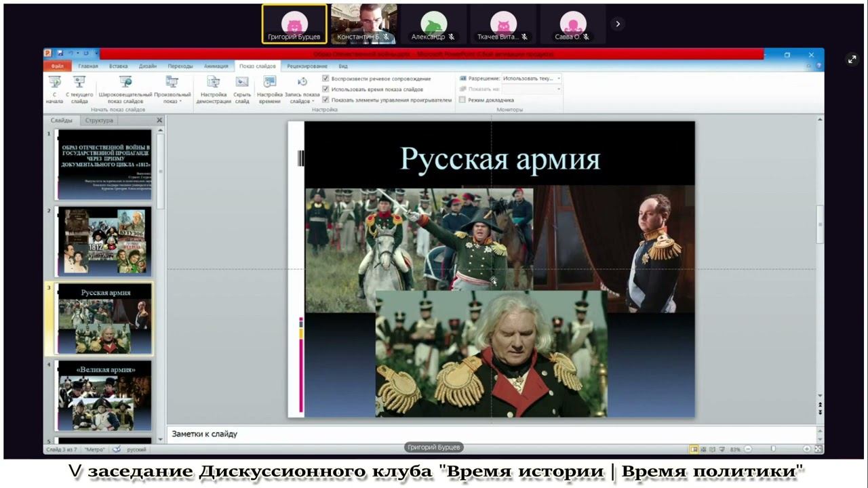Select Александр participant tile
Viewport: 868px width, 488px height.
click(x=433, y=24)
